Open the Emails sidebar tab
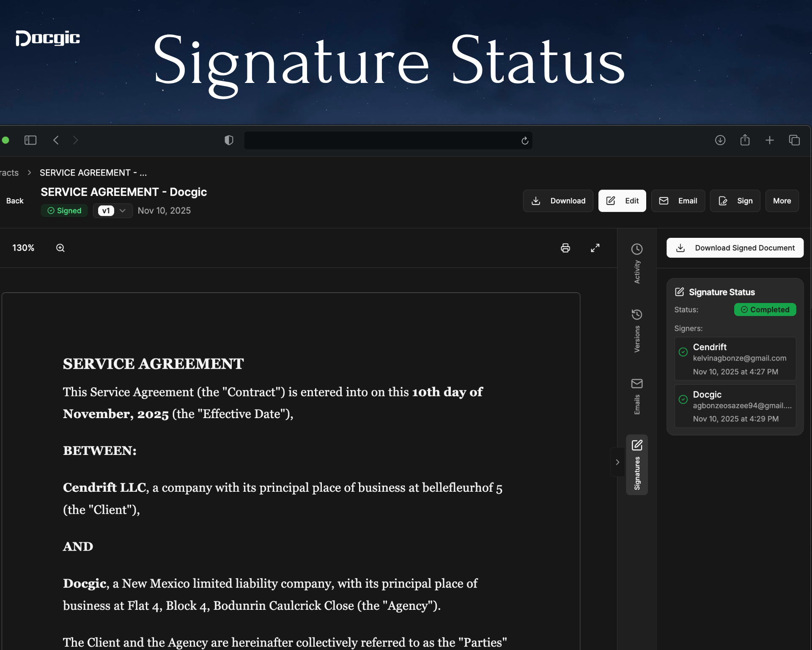The width and height of the screenshot is (812, 650). pyautogui.click(x=637, y=397)
